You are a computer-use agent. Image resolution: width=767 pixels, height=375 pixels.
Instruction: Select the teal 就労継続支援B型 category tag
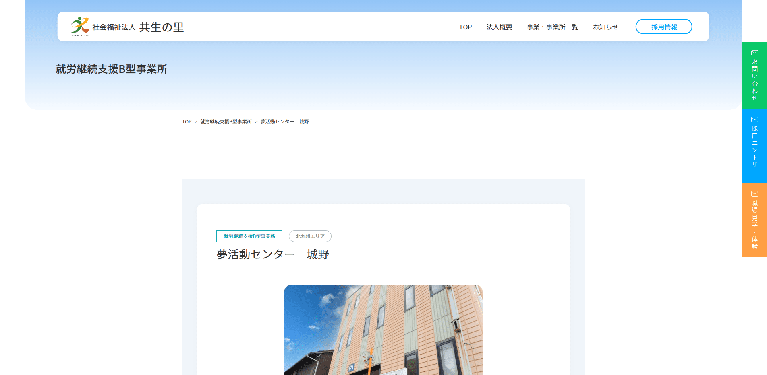click(249, 236)
